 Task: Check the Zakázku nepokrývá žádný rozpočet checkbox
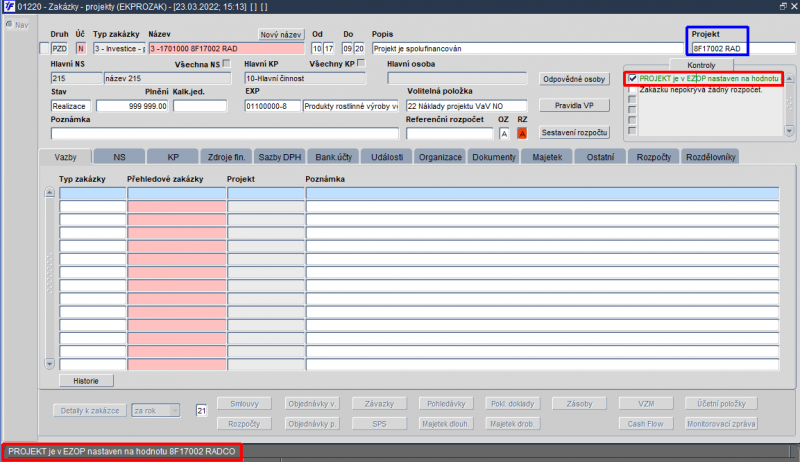(632, 89)
